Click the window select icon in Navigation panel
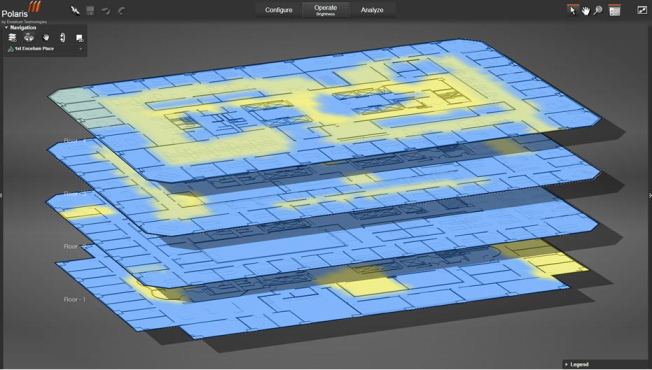652x370 pixels. pos(79,38)
